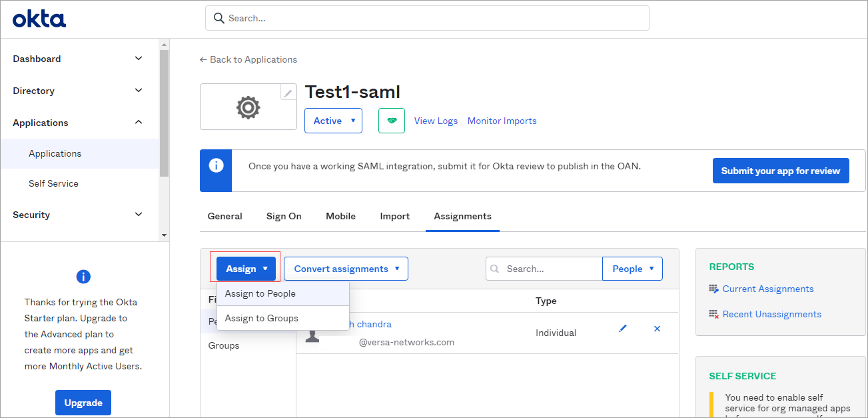Click the Okta logo

(39, 18)
